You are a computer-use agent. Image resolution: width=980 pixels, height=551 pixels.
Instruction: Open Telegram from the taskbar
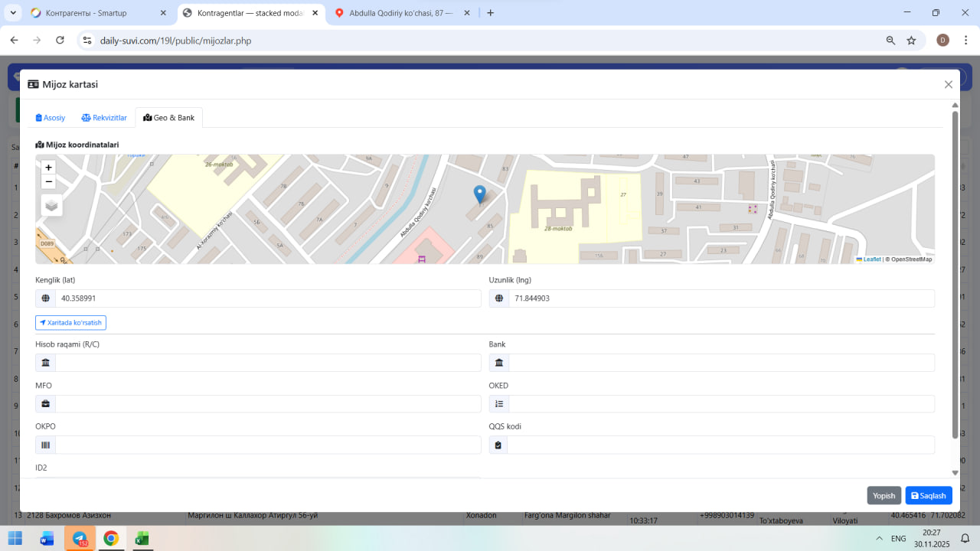(x=79, y=539)
